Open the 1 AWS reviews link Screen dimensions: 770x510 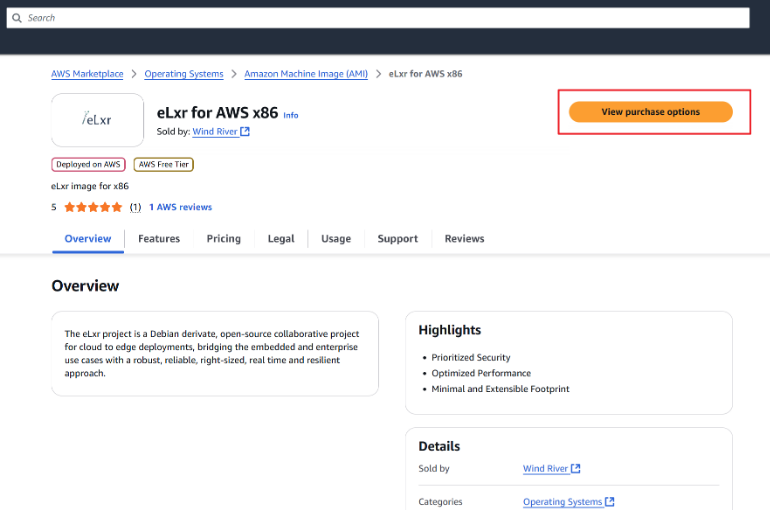click(x=180, y=207)
